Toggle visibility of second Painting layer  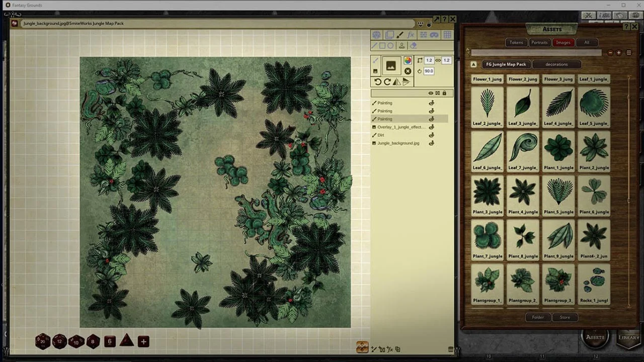(431, 111)
